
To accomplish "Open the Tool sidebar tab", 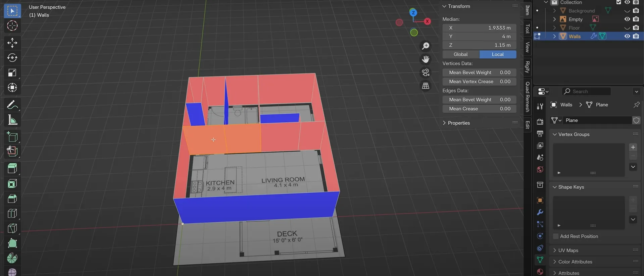I will click(x=528, y=29).
